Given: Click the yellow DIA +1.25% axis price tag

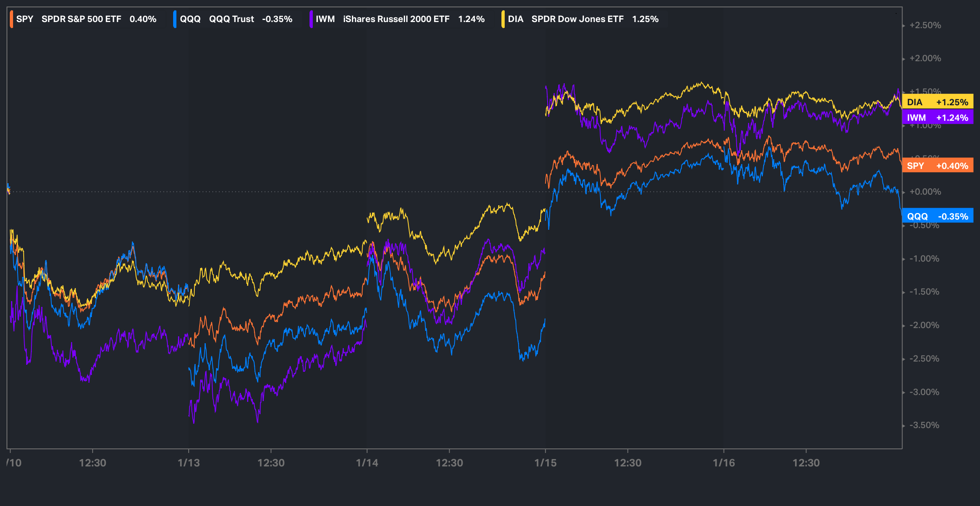Looking at the screenshot, I should pyautogui.click(x=938, y=102).
